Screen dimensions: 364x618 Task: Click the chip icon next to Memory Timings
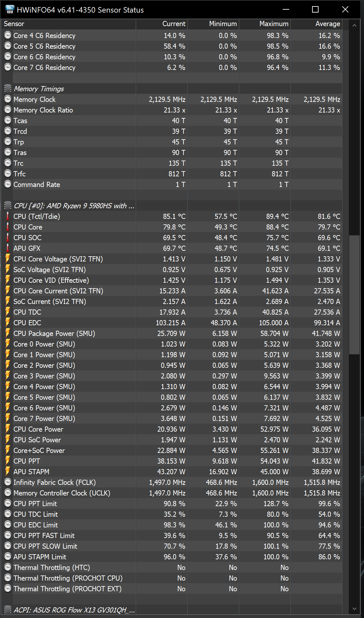(8, 89)
